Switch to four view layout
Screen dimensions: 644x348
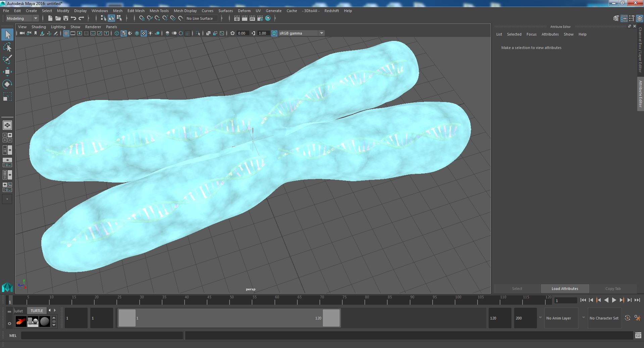[x=7, y=138]
